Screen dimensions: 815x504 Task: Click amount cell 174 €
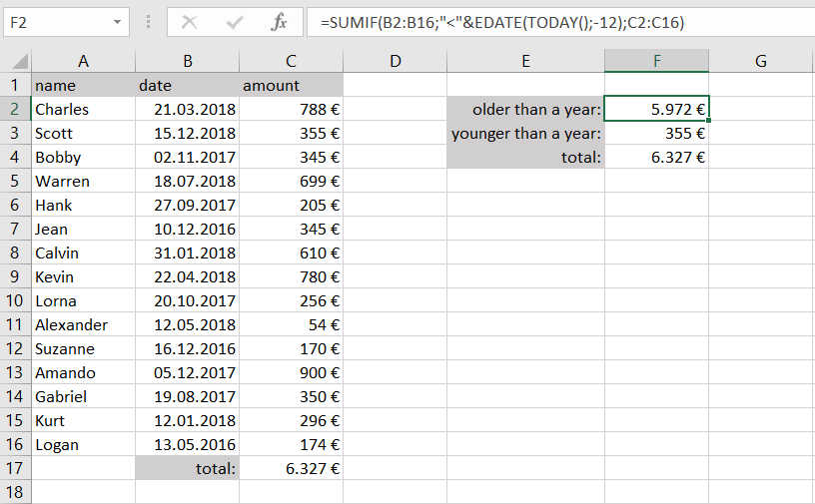tap(291, 444)
